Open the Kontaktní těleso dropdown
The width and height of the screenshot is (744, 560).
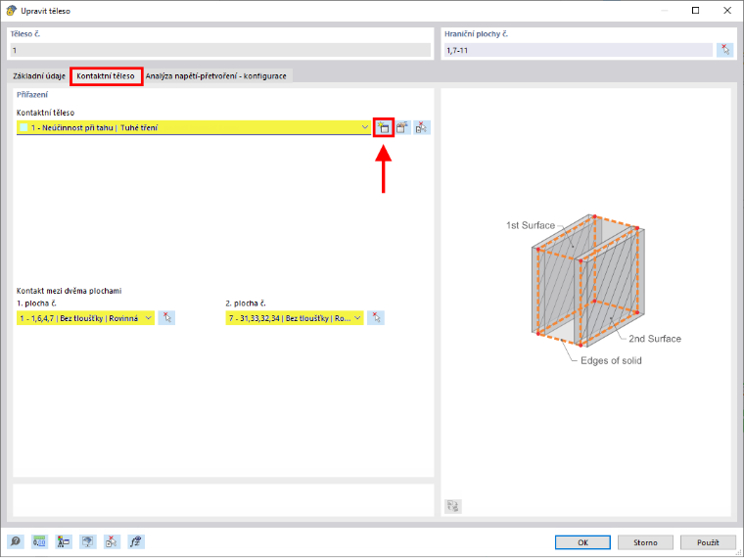pos(364,127)
